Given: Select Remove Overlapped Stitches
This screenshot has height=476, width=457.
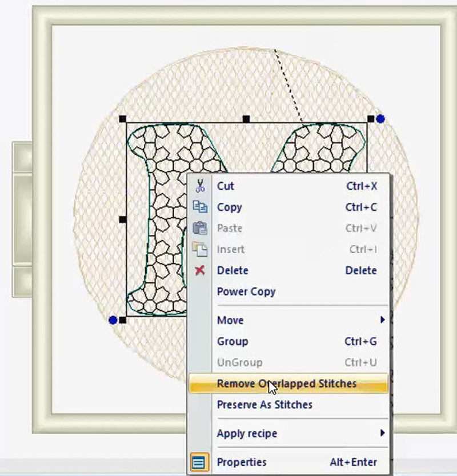Looking at the screenshot, I should pyautogui.click(x=287, y=383).
